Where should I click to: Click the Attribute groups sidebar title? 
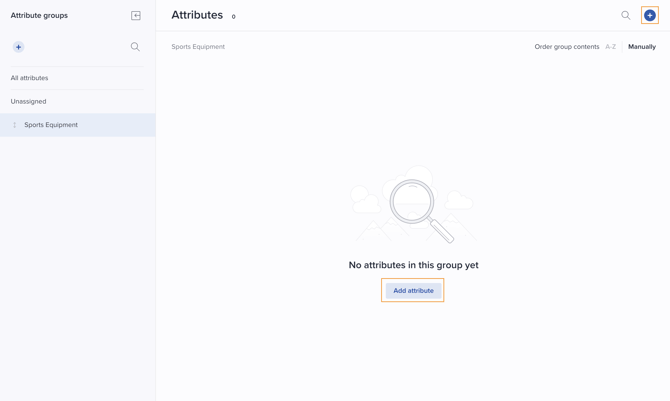(39, 16)
